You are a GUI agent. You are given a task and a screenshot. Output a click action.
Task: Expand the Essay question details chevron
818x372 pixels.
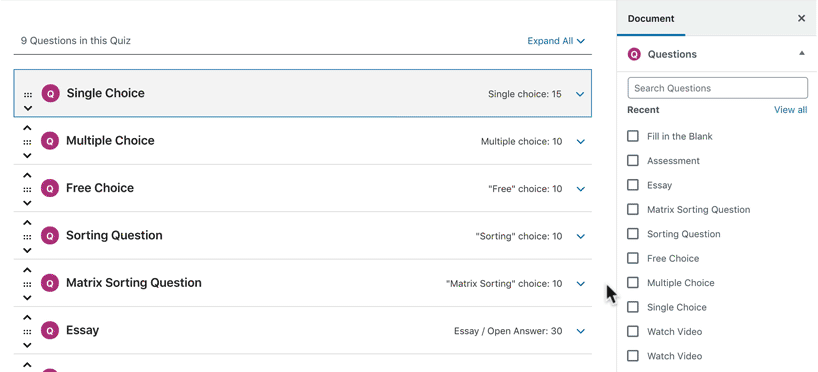(580, 331)
